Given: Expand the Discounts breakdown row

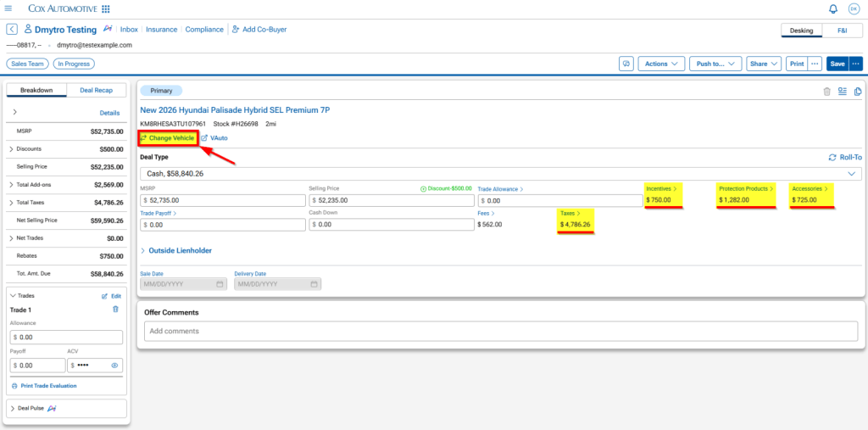Looking at the screenshot, I should [12, 149].
